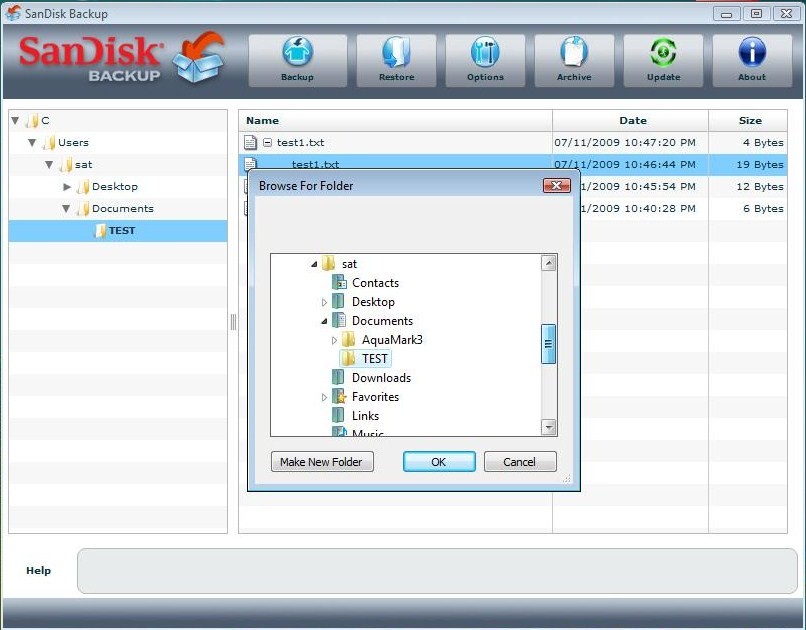Collapse the test1.txt version group

(x=267, y=142)
